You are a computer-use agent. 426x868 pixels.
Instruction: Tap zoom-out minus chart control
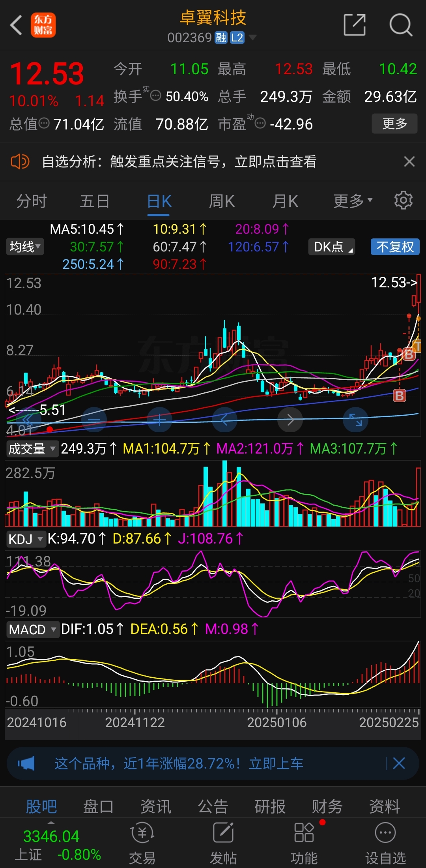coord(94,420)
